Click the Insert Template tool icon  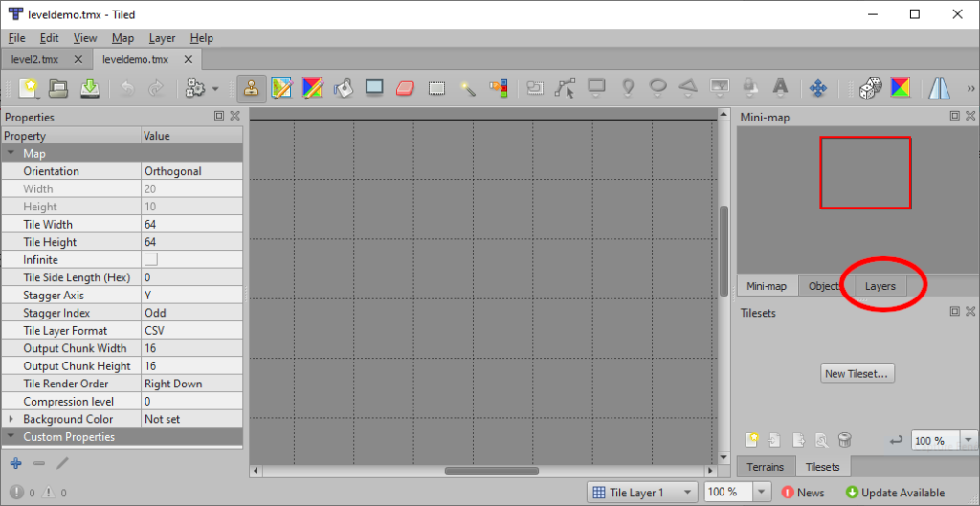click(x=748, y=89)
